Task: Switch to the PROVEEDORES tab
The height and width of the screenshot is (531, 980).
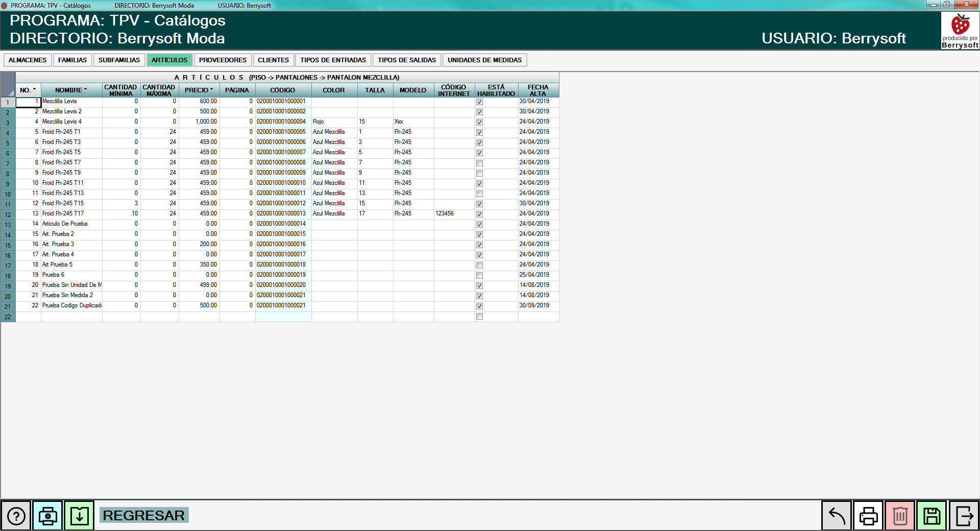Action: (223, 60)
